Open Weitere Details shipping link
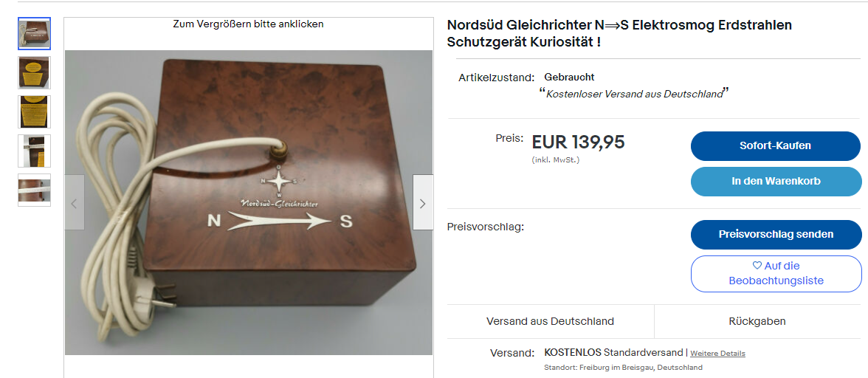 (x=717, y=353)
